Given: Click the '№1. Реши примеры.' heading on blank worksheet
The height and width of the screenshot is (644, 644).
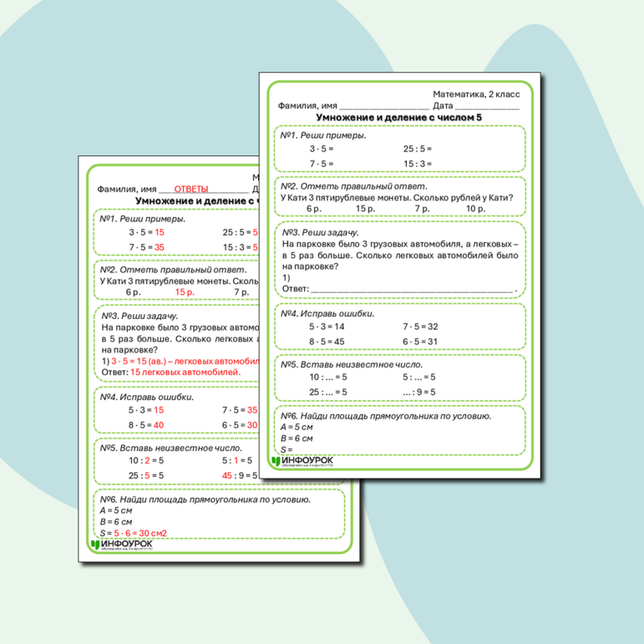Looking at the screenshot, I should click(x=322, y=135).
